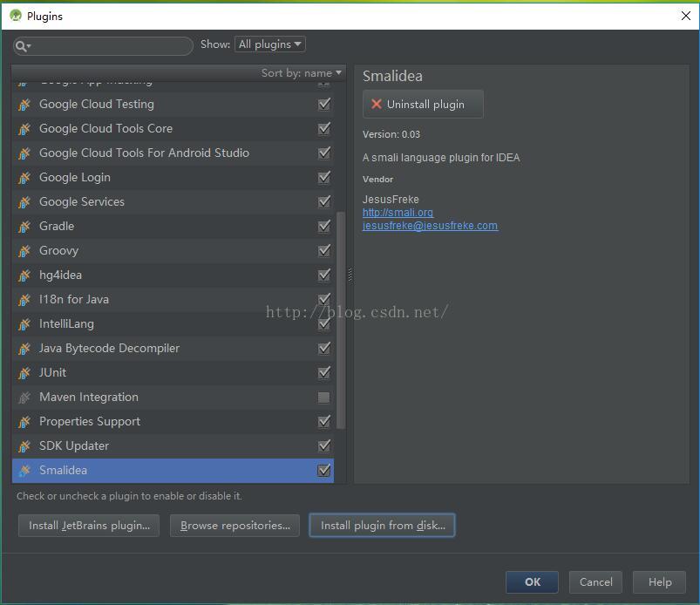Click the Google Cloud Tools Core plugin icon
700x605 pixels.
[24, 129]
